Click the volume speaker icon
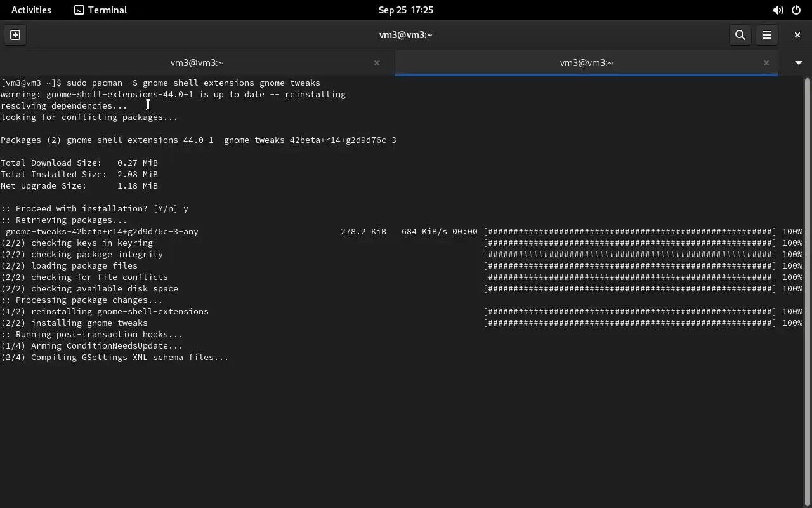This screenshot has height=508, width=812. (778, 10)
